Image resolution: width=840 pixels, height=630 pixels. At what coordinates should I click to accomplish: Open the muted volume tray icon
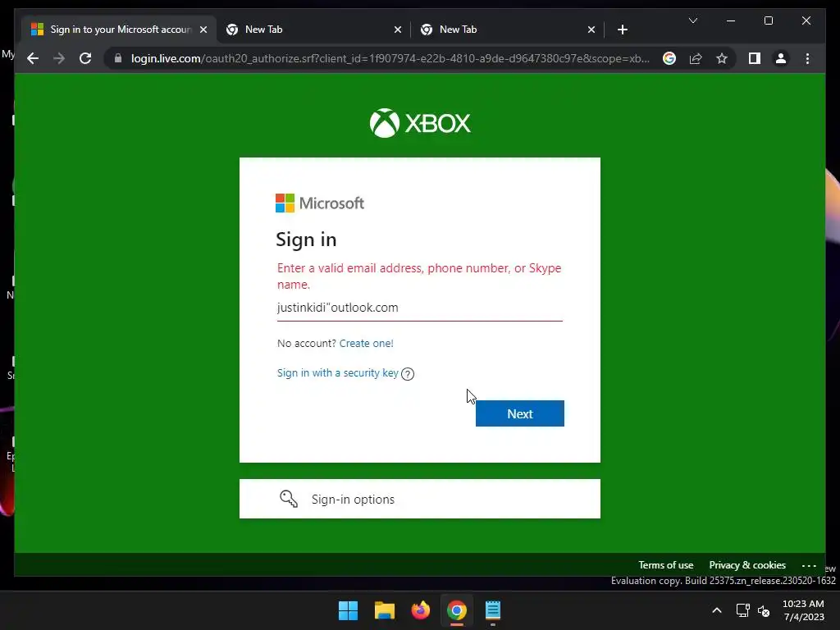point(764,610)
